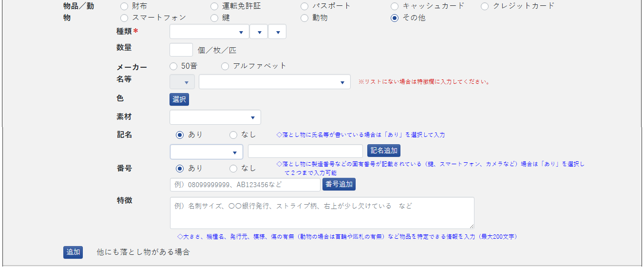Choose the 鍵 radio button
Screen dimensions: 644x268
[x=214, y=18]
